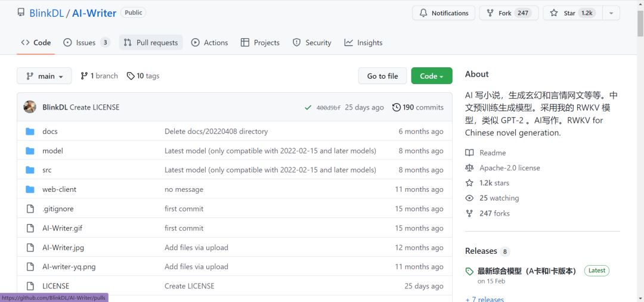The width and height of the screenshot is (644, 302).
Task: Open the LICENSE file name
Action: [x=55, y=286]
